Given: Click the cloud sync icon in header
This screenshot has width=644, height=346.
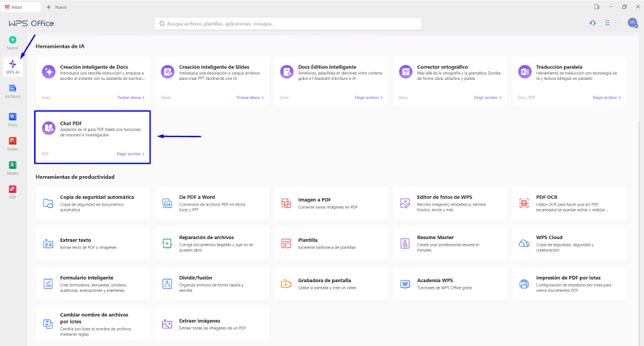Looking at the screenshot, I should 592,23.
